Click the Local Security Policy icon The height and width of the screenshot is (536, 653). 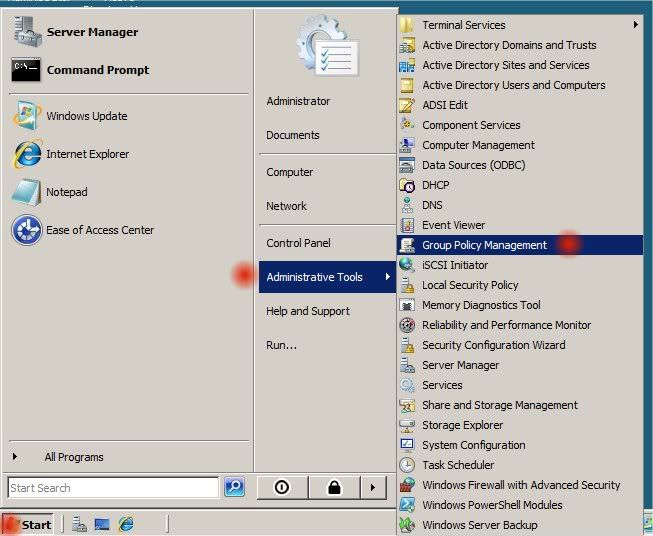click(406, 285)
